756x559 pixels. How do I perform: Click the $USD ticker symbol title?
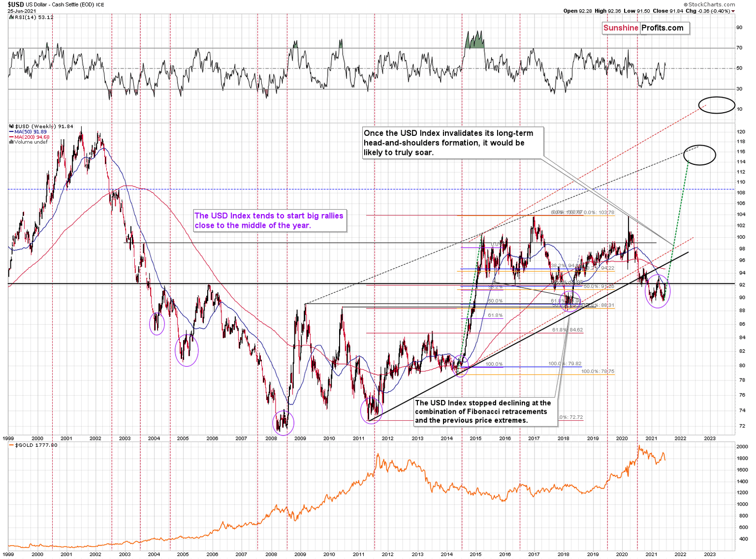pyautogui.click(x=16, y=4)
